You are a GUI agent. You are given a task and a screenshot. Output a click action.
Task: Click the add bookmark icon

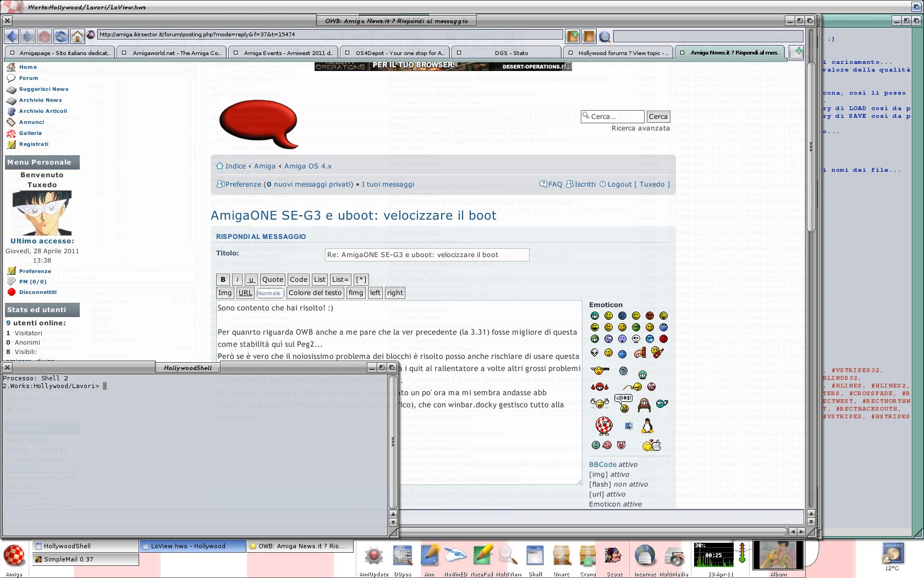click(x=573, y=36)
